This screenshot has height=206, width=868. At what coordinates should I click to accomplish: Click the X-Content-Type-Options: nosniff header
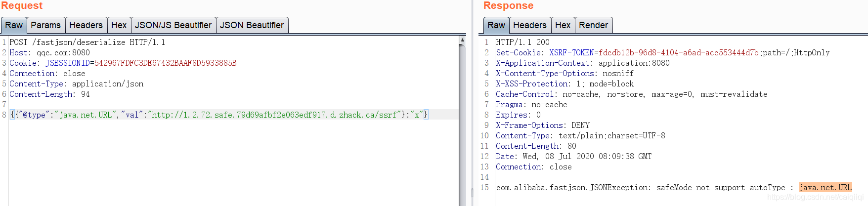565,74
